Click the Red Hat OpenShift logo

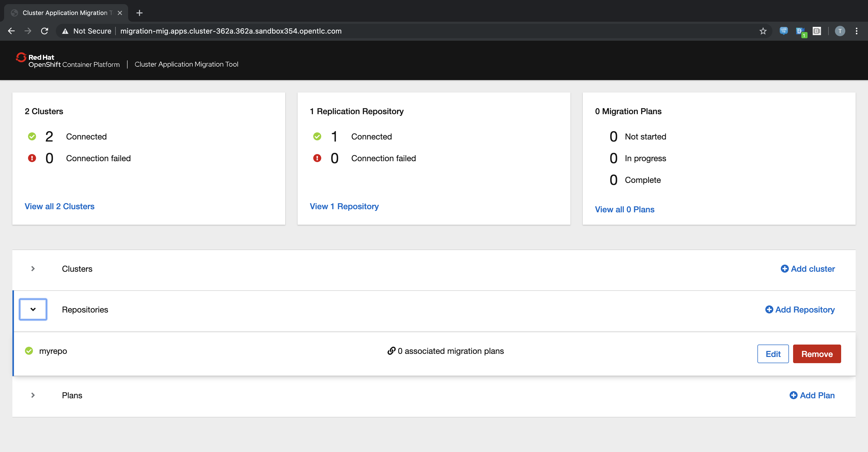click(68, 61)
